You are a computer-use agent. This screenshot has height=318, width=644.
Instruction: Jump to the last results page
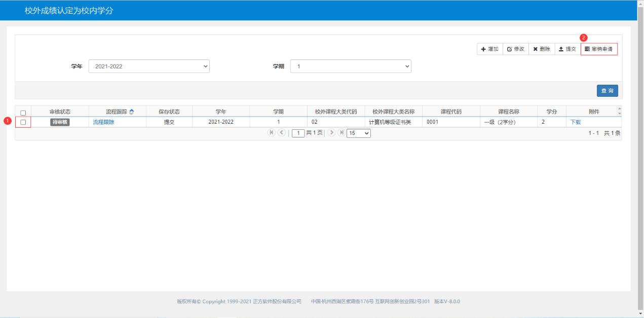point(341,133)
